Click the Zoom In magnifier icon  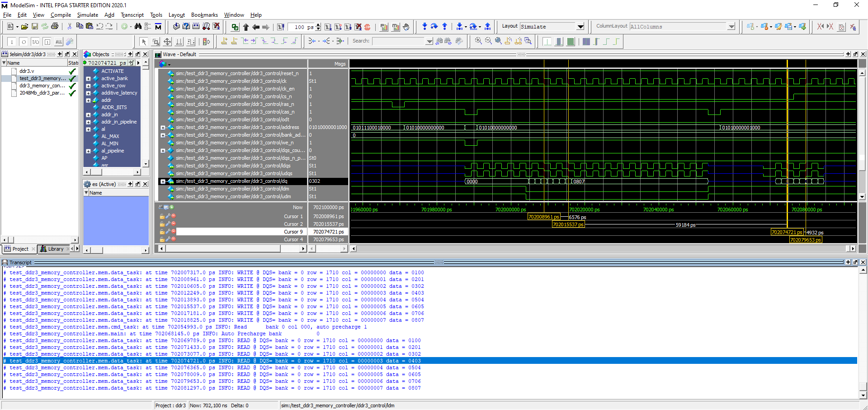pyautogui.click(x=478, y=41)
